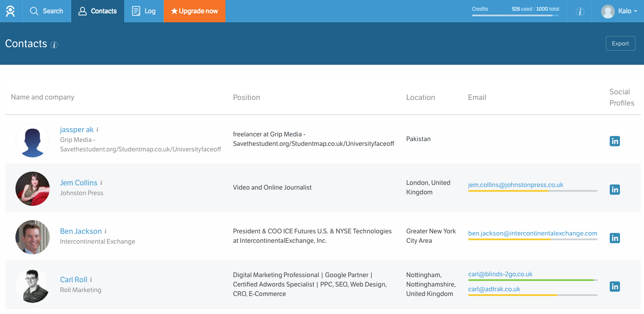Open jassper ak's LinkedIn profile
Viewport: 644px width, 314px height.
click(615, 141)
